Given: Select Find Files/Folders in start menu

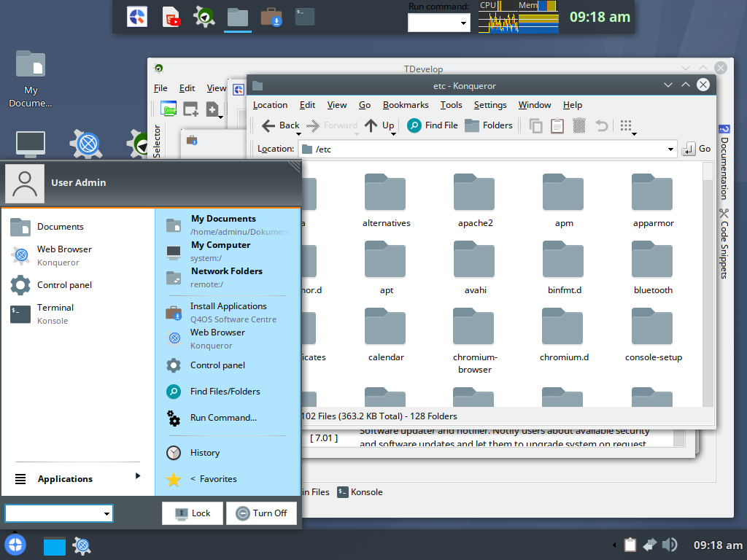Looking at the screenshot, I should (225, 392).
